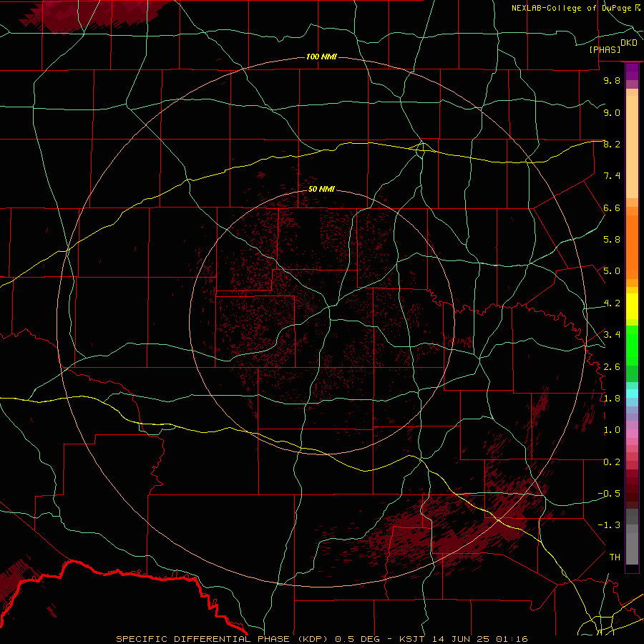Click the 1.0 value on the color scale
Image resolution: width=644 pixels, height=644 pixels.
(612, 430)
